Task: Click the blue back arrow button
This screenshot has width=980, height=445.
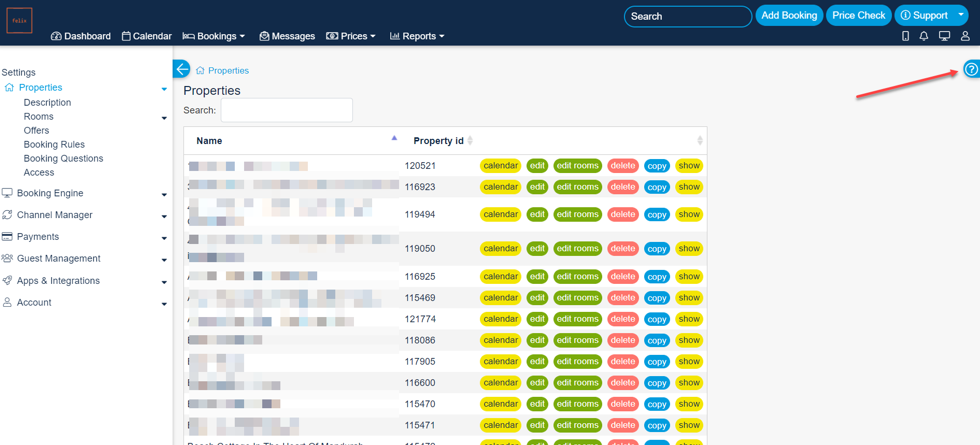Action: 182,69
